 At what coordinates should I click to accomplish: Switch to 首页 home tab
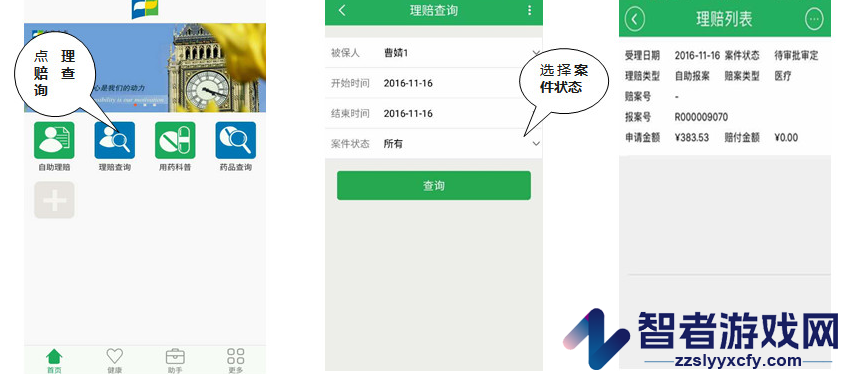pos(54,360)
